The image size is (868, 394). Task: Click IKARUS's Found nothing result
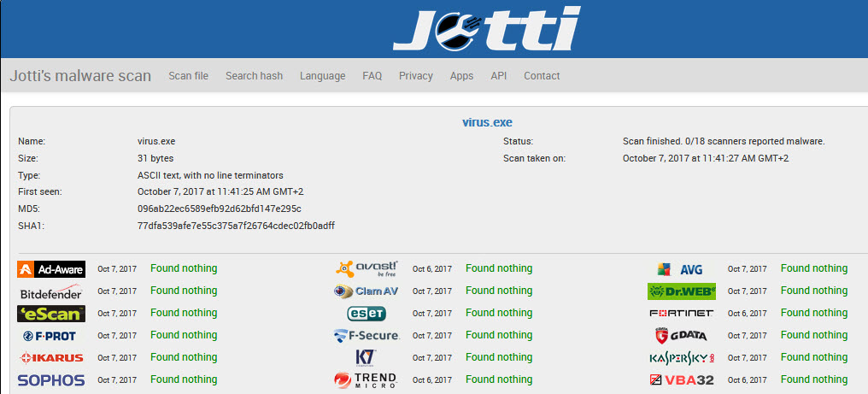pyautogui.click(x=184, y=357)
